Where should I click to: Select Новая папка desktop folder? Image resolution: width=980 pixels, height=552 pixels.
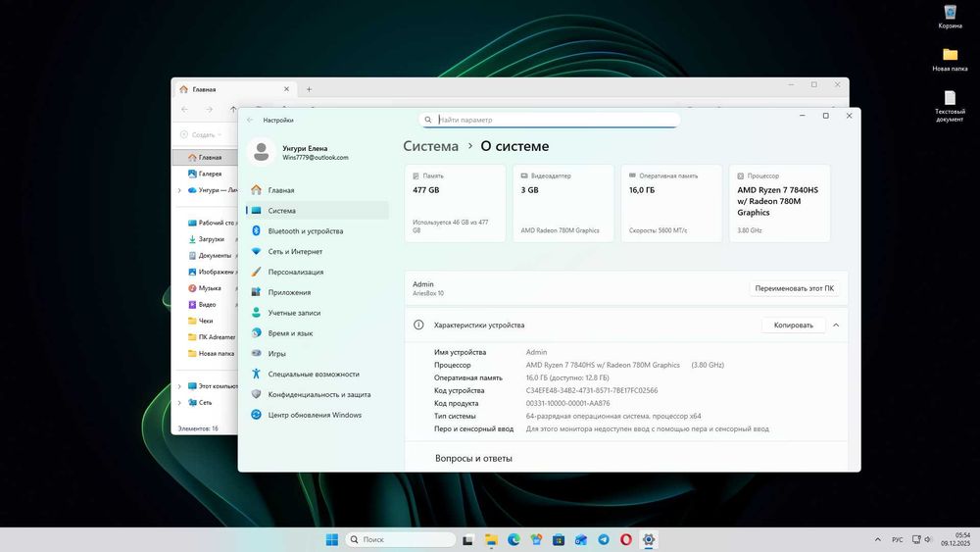tap(950, 60)
